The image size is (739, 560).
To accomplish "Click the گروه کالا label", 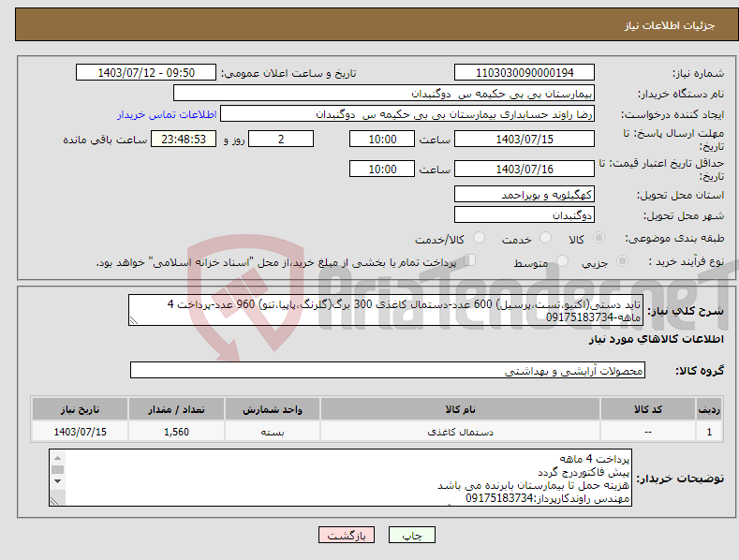I will pyautogui.click(x=700, y=371).
